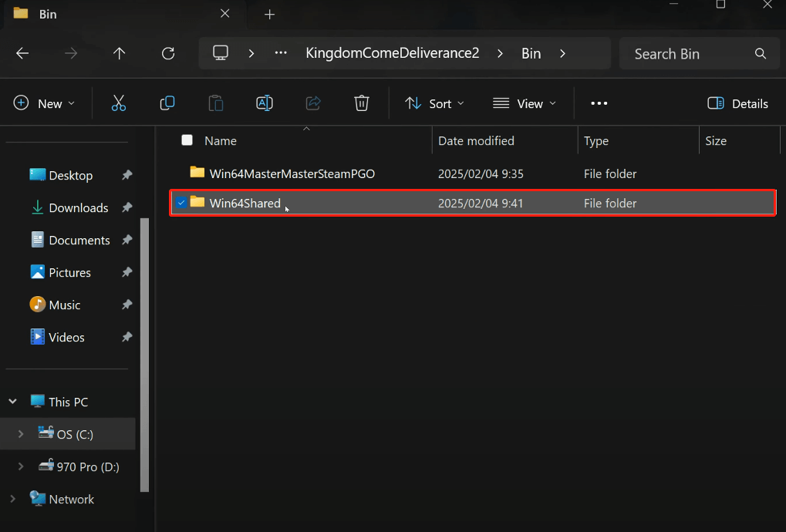Collapse the This PC tree node

tap(13, 401)
